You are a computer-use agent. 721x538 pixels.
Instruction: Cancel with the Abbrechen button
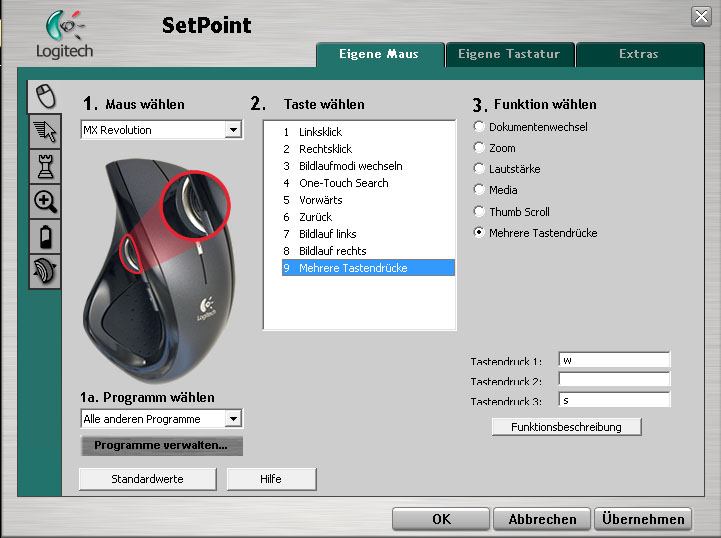542,519
